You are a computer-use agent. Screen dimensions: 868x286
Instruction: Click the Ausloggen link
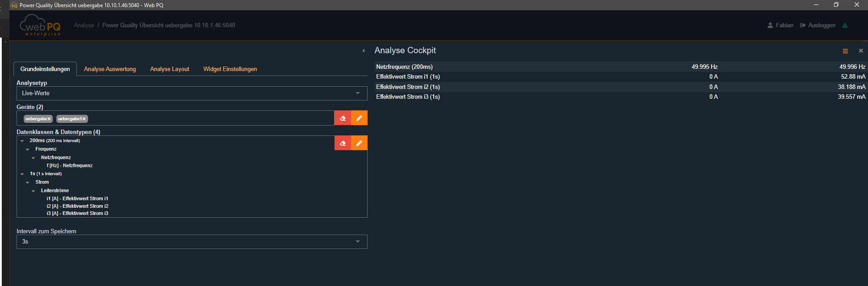(821, 25)
